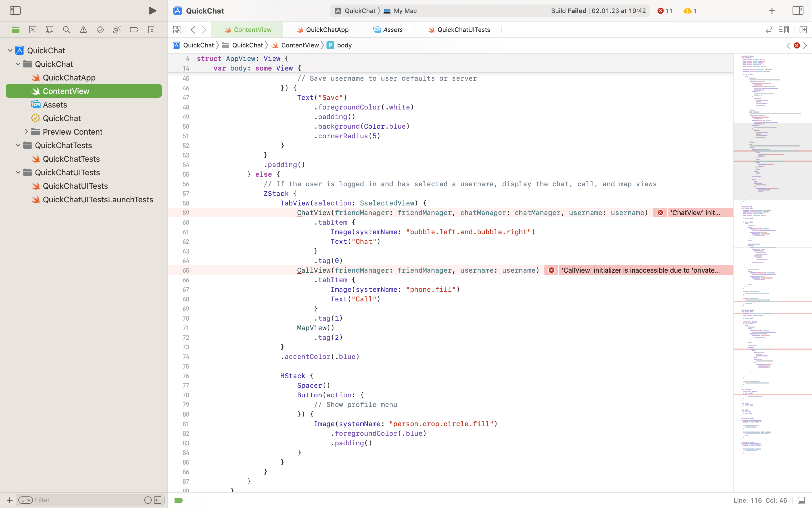Show the 11 build errors
Image resolution: width=812 pixels, height=508 pixels.
[x=665, y=11]
